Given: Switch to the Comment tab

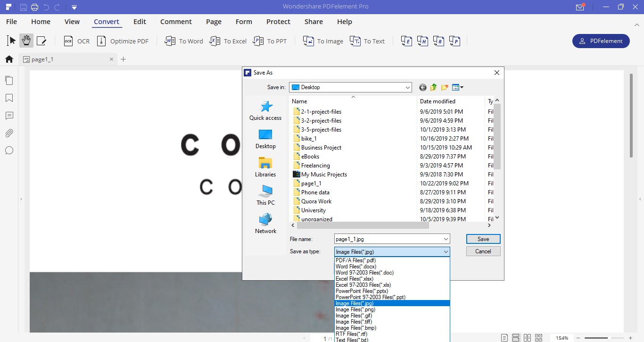Looking at the screenshot, I should 176,22.
